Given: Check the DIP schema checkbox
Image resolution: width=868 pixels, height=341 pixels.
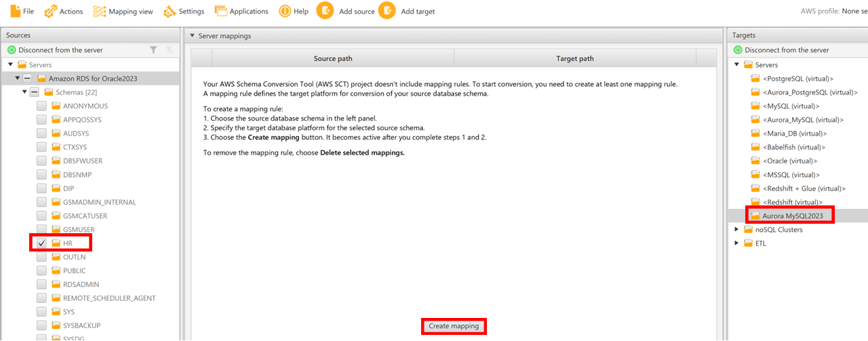Looking at the screenshot, I should tap(41, 188).
